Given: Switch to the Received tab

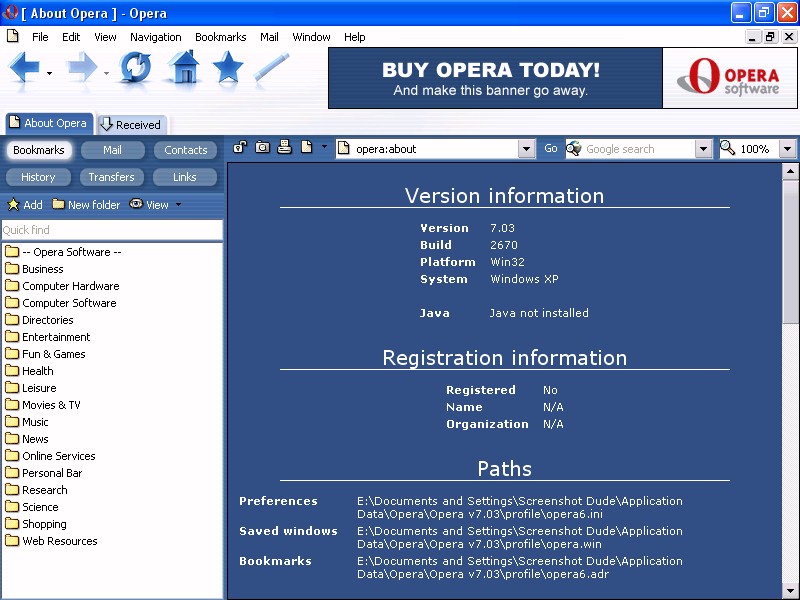Looking at the screenshot, I should pos(130,125).
